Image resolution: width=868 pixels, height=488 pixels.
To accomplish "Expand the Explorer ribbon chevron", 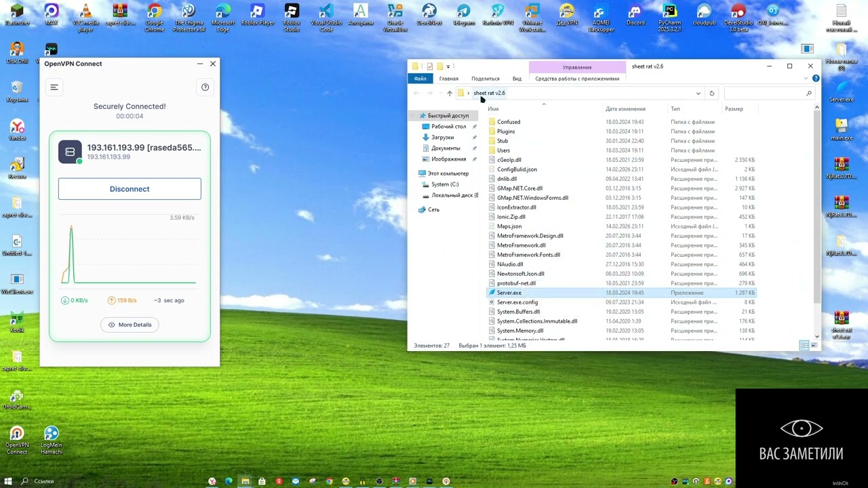I will click(807, 79).
